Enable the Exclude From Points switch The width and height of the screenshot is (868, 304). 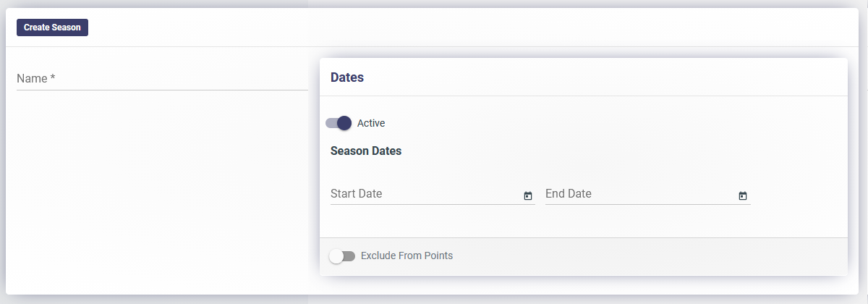coord(342,256)
